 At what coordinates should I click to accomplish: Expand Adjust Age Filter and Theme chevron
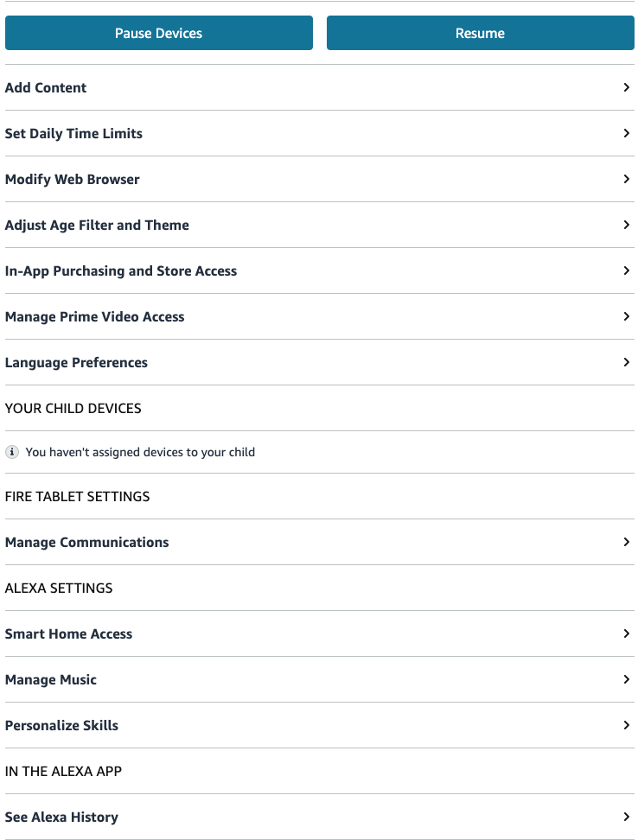pyautogui.click(x=627, y=225)
